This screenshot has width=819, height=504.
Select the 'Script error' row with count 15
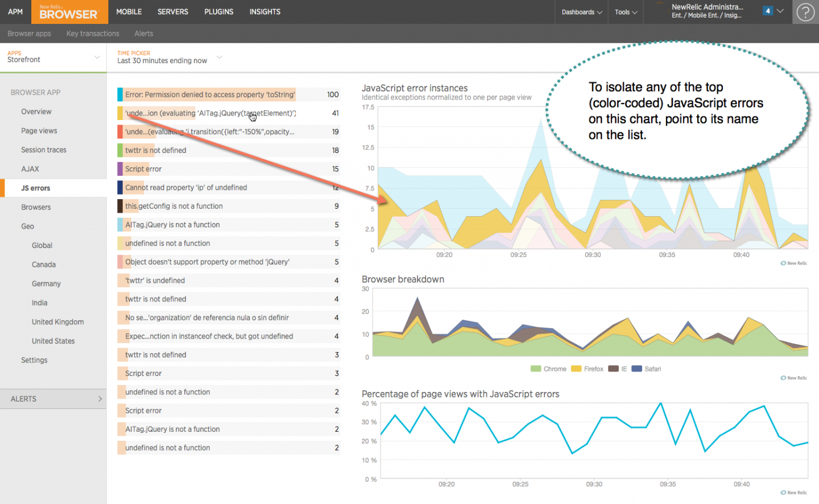click(229, 169)
